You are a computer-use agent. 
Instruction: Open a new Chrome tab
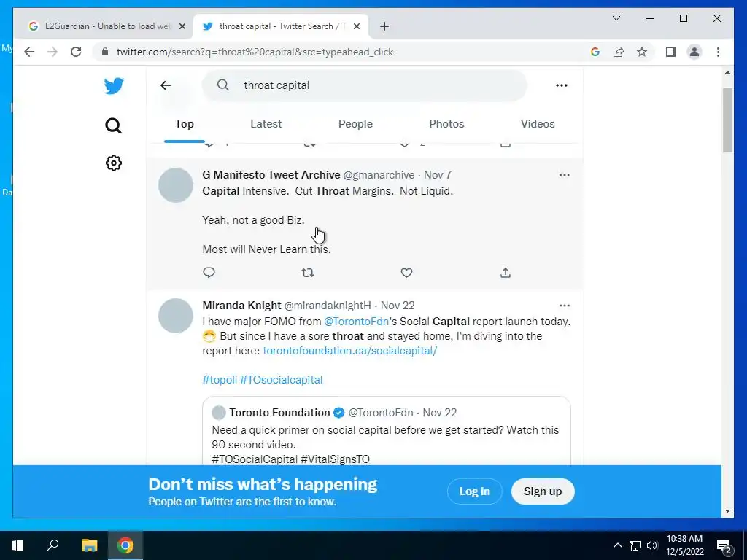[x=384, y=26]
